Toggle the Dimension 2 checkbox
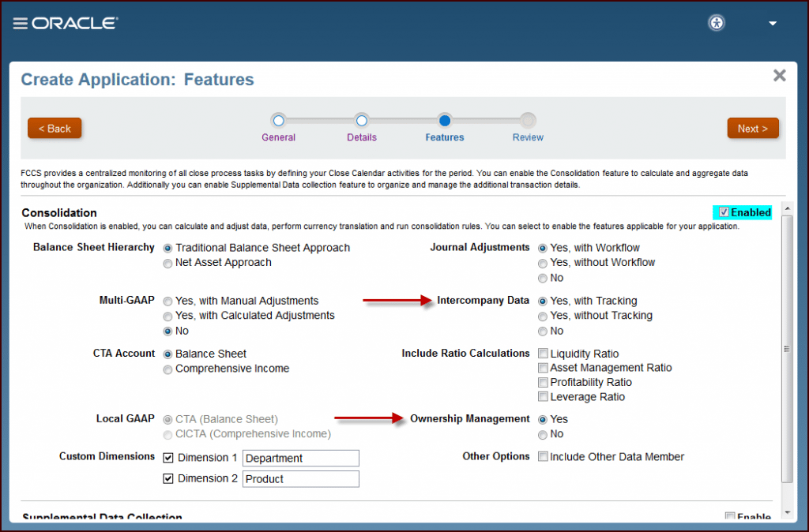 click(x=168, y=479)
